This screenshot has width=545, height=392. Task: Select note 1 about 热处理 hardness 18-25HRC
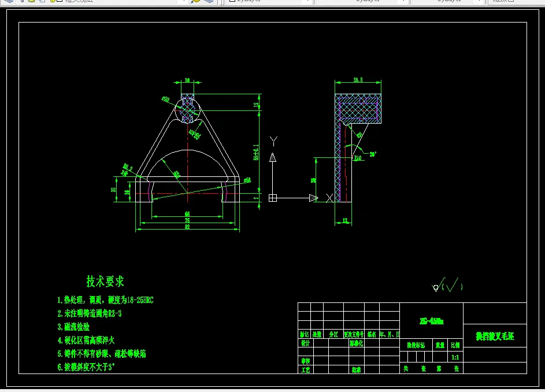pos(105,300)
